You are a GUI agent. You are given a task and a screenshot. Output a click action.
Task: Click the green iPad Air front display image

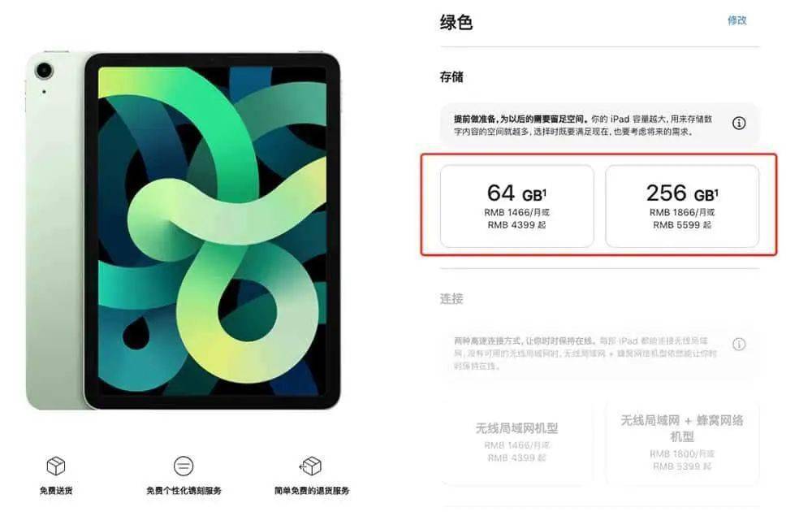click(212, 231)
